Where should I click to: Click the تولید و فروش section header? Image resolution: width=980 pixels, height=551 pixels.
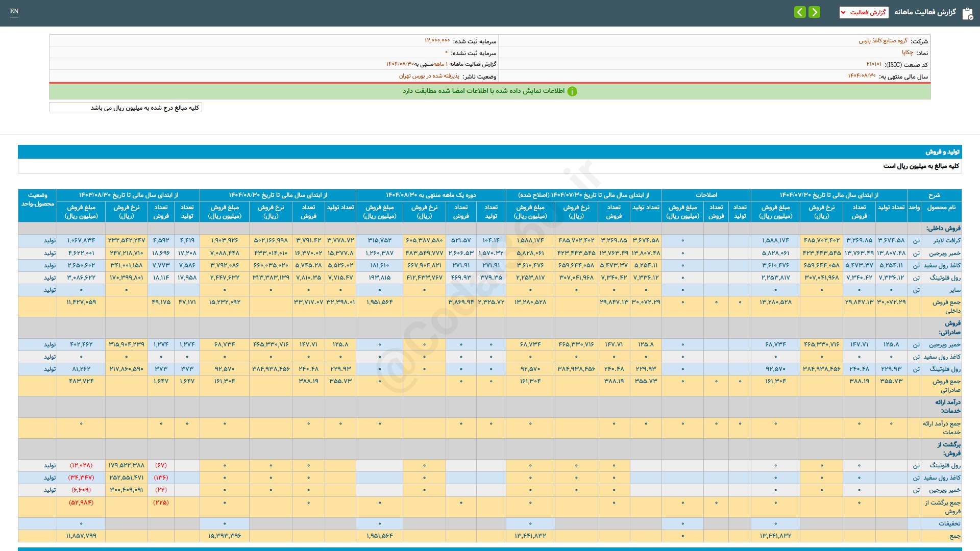(942, 152)
